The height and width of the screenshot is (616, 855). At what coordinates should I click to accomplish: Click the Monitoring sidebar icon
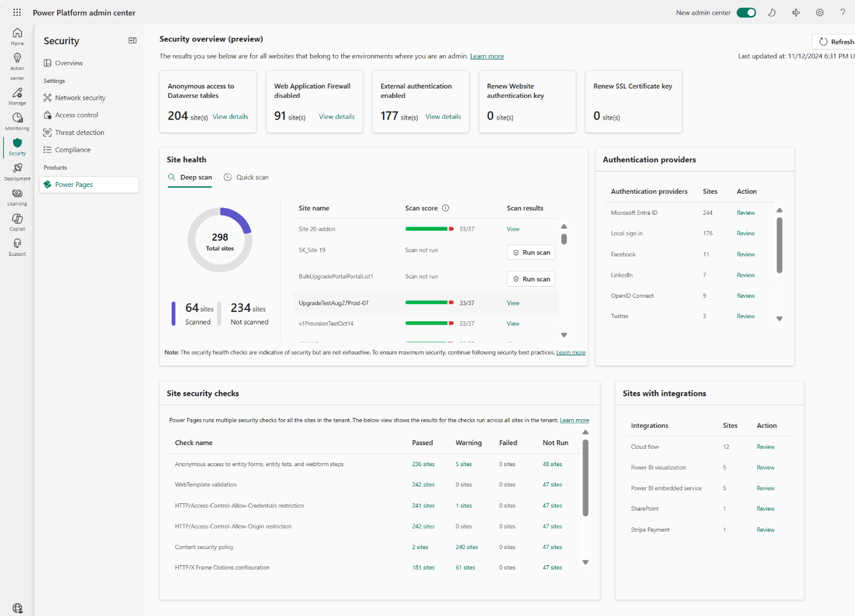17,121
